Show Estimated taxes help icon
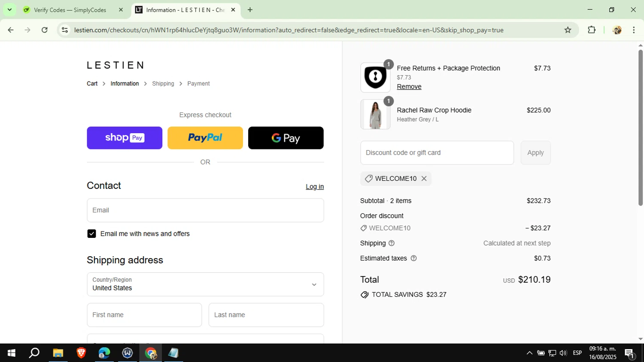Screen dimensions: 644x362 coord(413,259)
